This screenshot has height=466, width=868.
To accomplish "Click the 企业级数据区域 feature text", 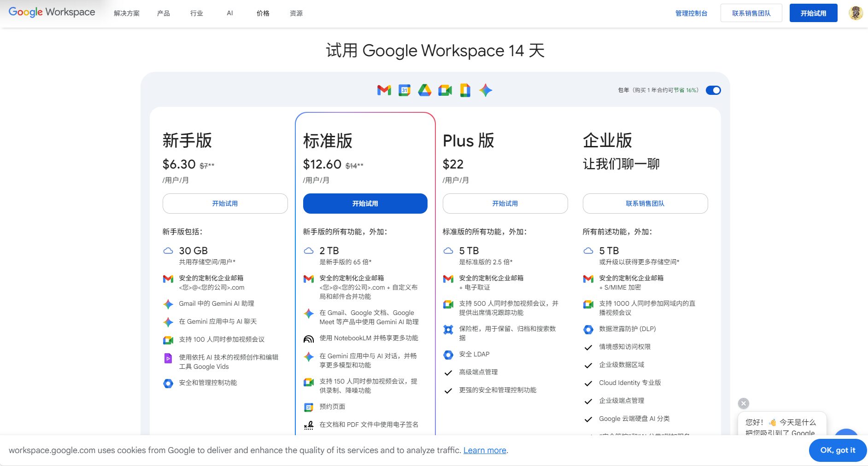I will tap(622, 365).
